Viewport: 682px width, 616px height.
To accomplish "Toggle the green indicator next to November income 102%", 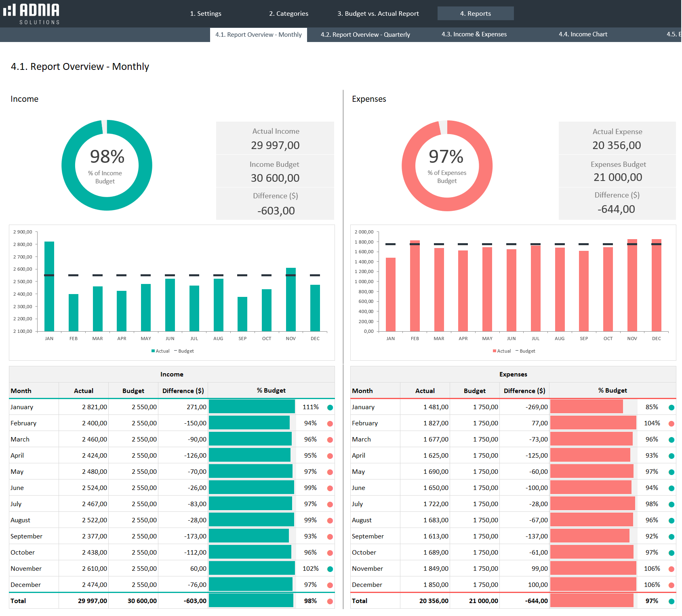I will [x=330, y=568].
